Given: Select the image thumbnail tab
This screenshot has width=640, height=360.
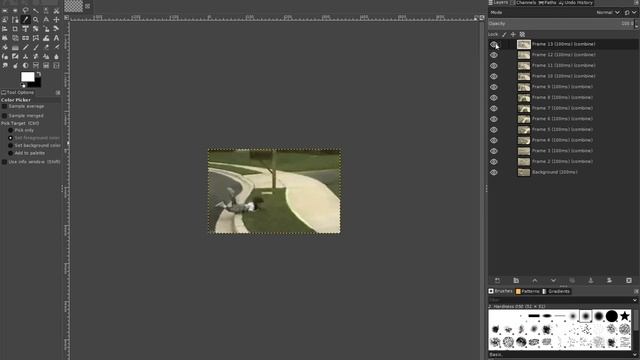Looking at the screenshot, I should click(x=73, y=6).
